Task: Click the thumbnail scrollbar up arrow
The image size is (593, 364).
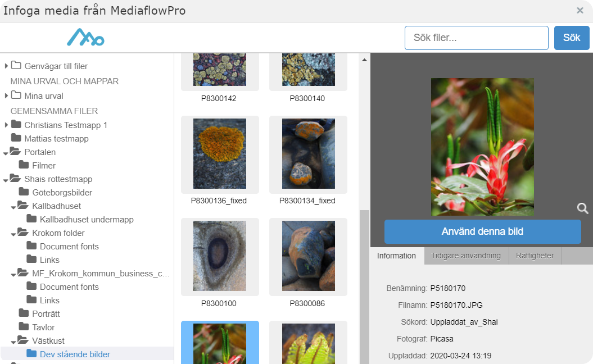Action: pos(364,60)
